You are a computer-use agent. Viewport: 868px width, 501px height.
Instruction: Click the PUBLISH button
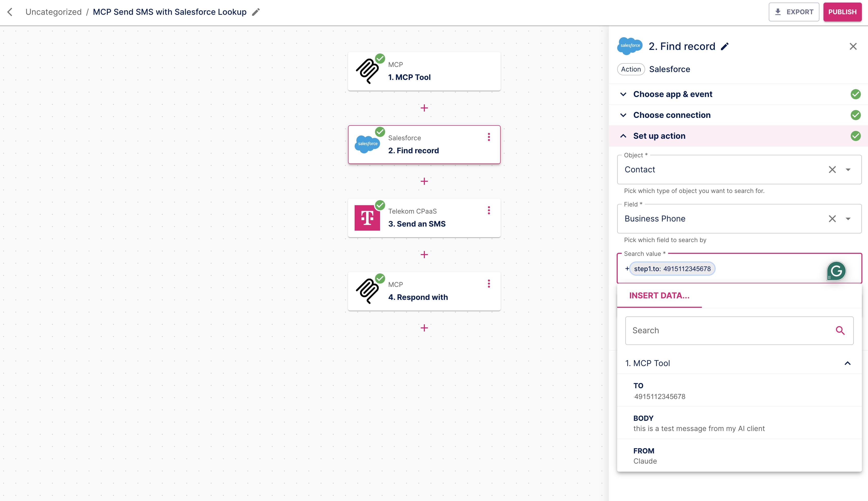pos(842,12)
